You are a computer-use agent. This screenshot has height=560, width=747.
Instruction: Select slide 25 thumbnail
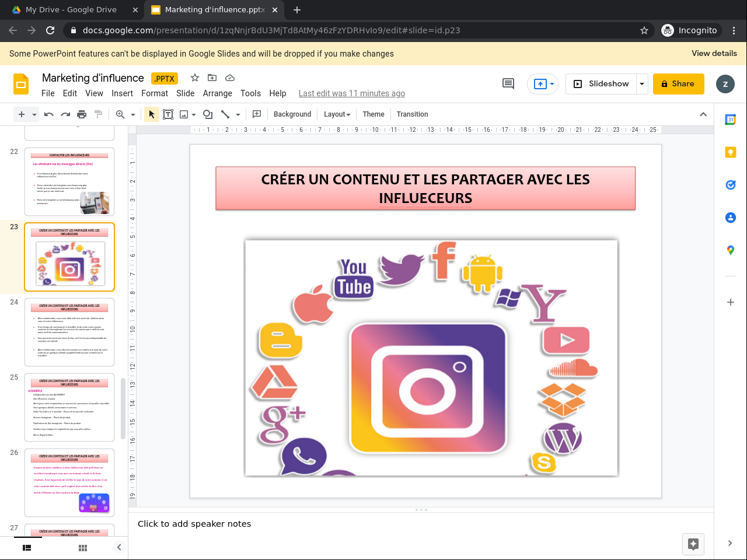pyautogui.click(x=69, y=407)
